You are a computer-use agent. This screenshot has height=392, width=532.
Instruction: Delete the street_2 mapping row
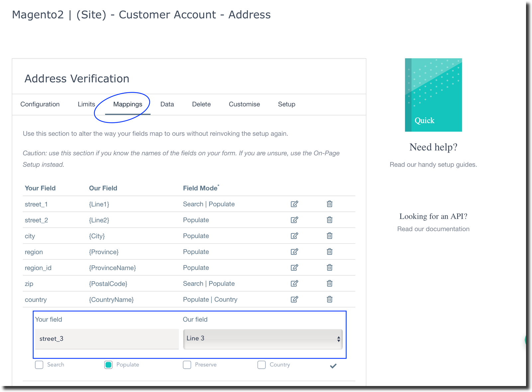(329, 220)
